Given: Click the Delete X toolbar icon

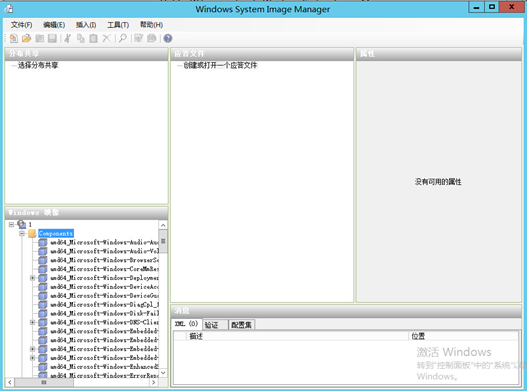Looking at the screenshot, I should [107, 38].
